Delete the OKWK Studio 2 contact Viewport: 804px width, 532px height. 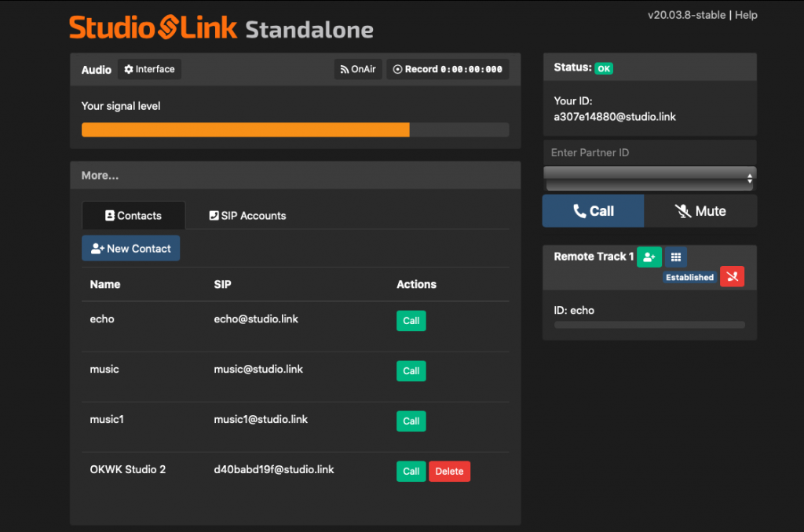[449, 472]
